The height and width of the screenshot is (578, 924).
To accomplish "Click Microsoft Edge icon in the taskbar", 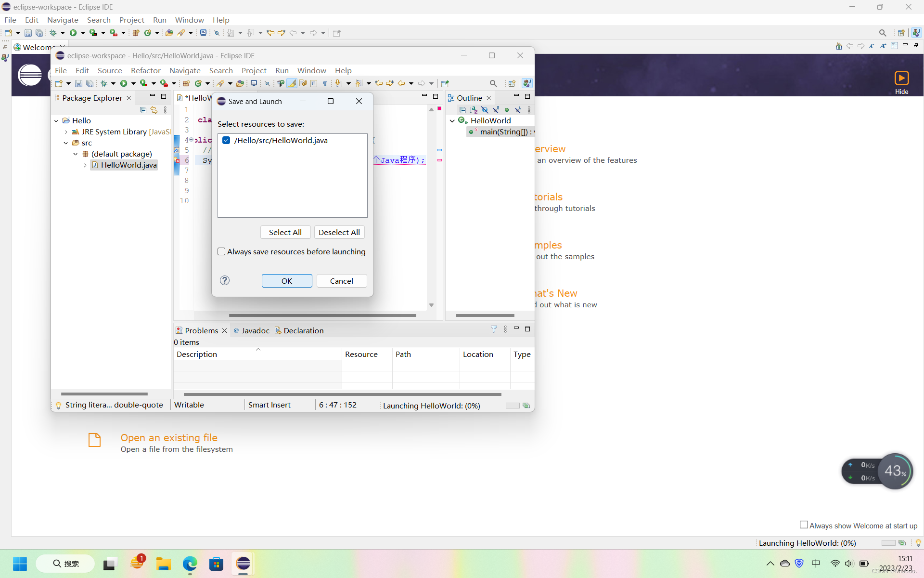I will click(x=190, y=564).
